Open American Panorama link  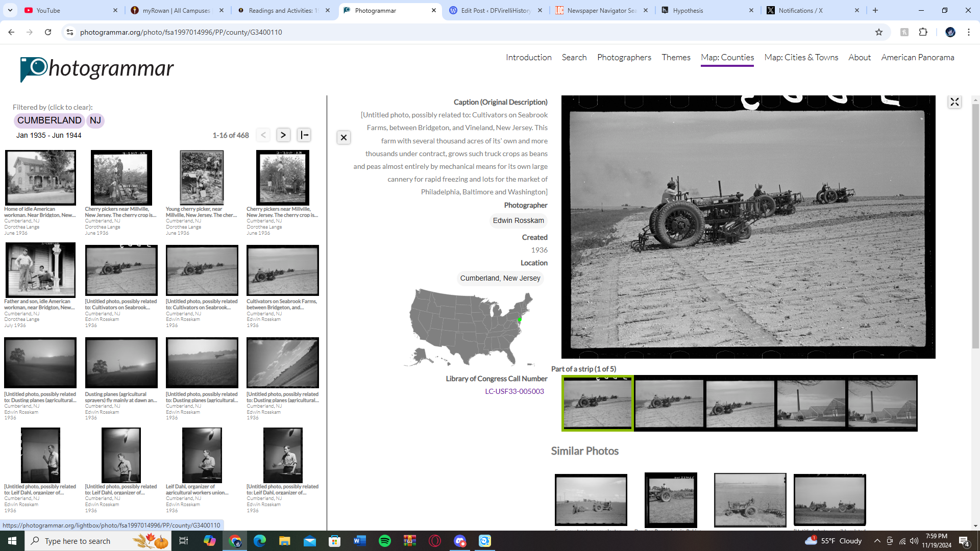(x=917, y=58)
